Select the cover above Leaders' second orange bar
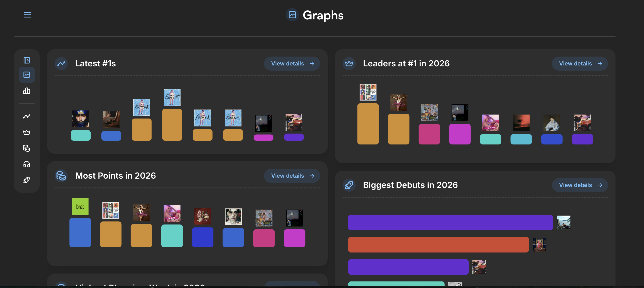The height and width of the screenshot is (288, 644). tap(399, 103)
